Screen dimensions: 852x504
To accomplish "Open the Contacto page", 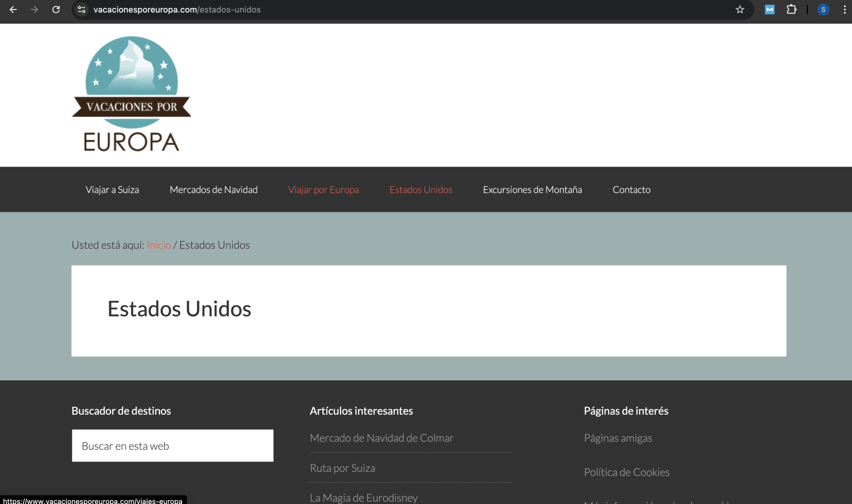I will click(631, 189).
